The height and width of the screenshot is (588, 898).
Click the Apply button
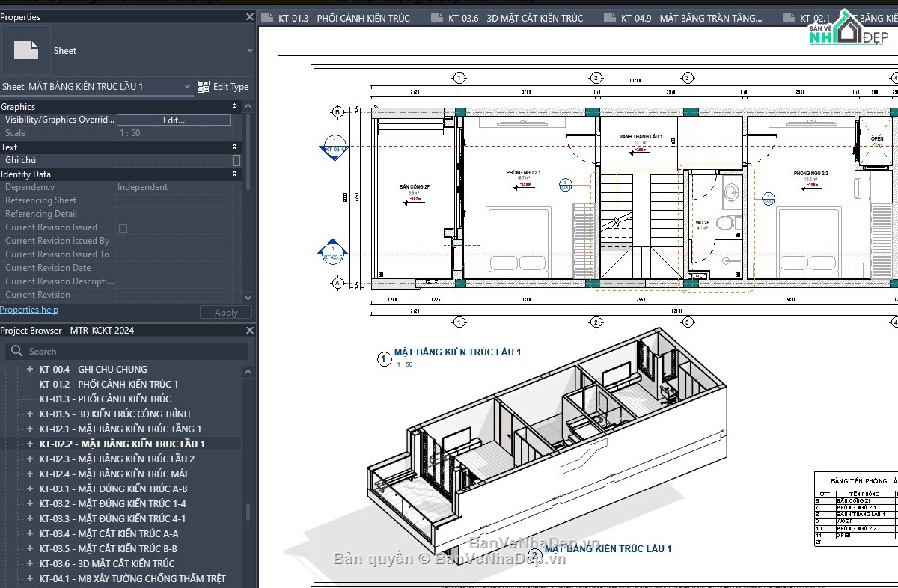(x=226, y=313)
